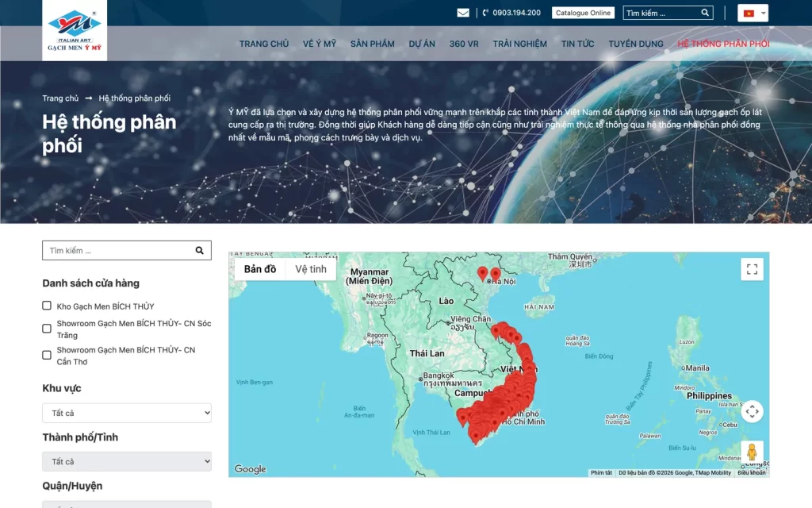Toggle fullscreen map view
Image resolution: width=812 pixels, height=508 pixels.
752,269
